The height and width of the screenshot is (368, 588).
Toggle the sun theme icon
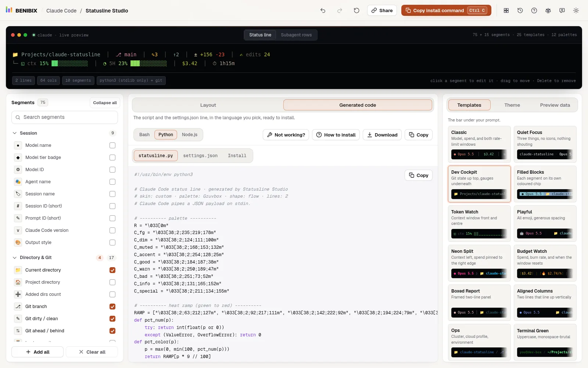576,11
